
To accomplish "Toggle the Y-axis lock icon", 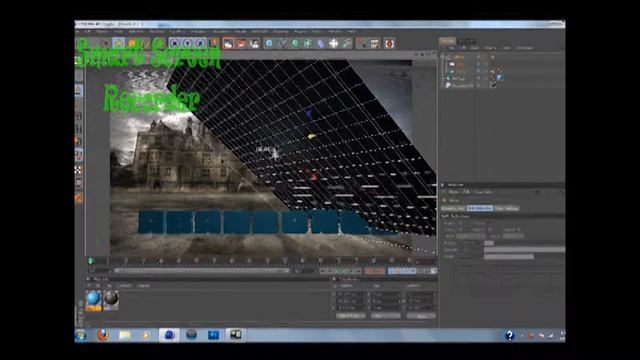I will [187, 43].
